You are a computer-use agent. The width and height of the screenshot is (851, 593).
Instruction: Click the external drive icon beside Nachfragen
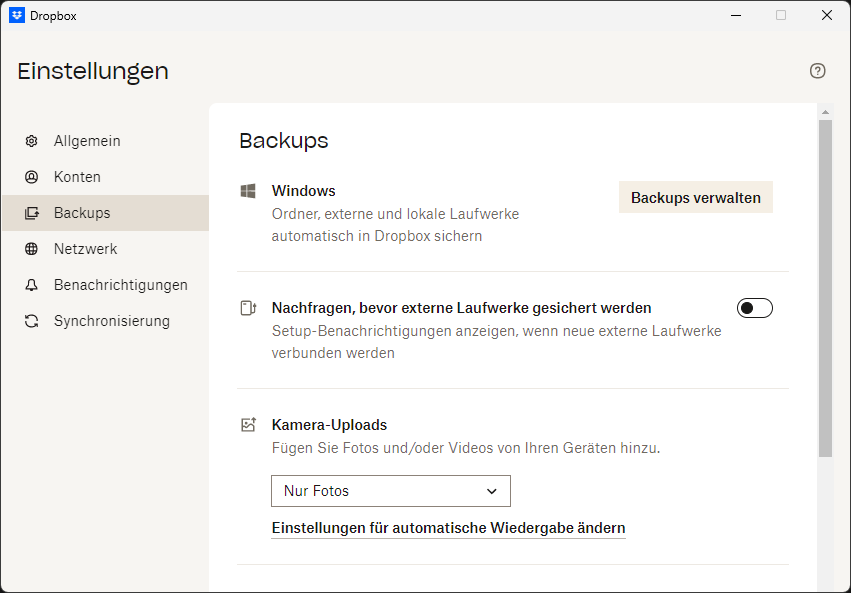tap(248, 308)
